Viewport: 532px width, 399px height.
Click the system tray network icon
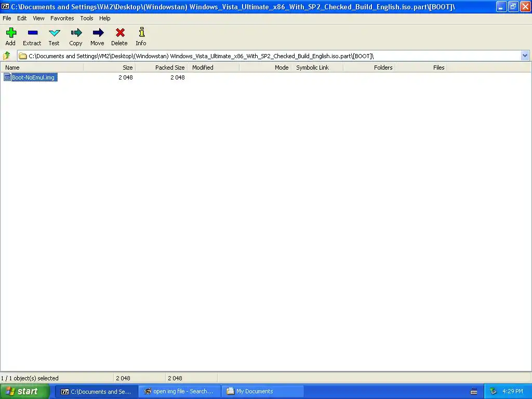[493, 391]
